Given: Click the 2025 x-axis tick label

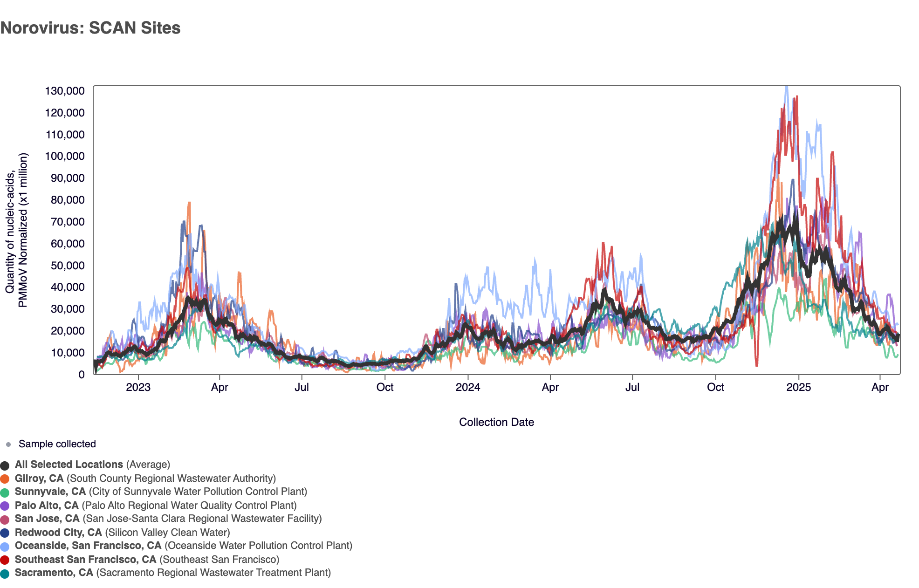Looking at the screenshot, I should 798,388.
